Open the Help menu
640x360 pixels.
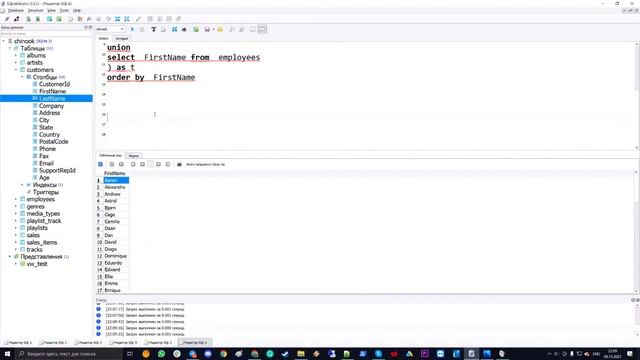click(x=77, y=10)
